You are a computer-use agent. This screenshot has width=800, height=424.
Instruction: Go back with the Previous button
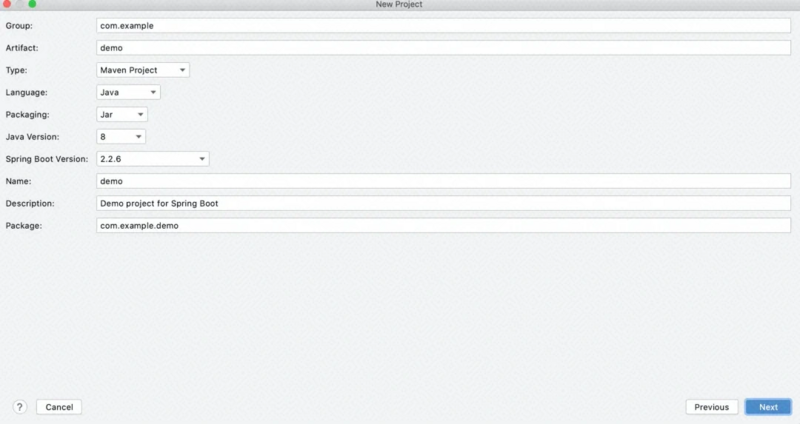click(711, 407)
